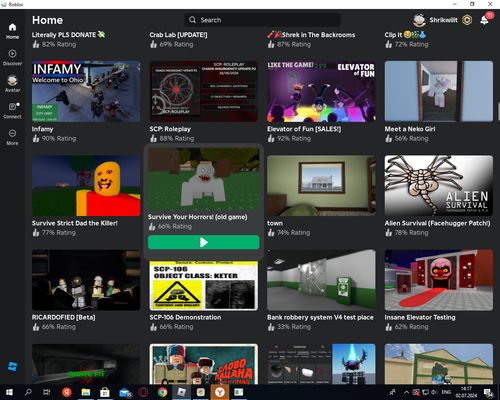Open the RICARDOFIED [Beta] thumbnail

[x=86, y=280]
